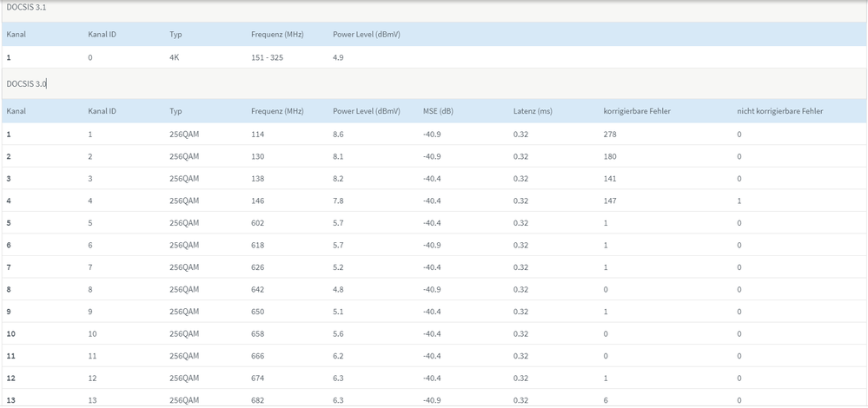Click frequency 146 cell
The image size is (868, 408).
(x=258, y=201)
